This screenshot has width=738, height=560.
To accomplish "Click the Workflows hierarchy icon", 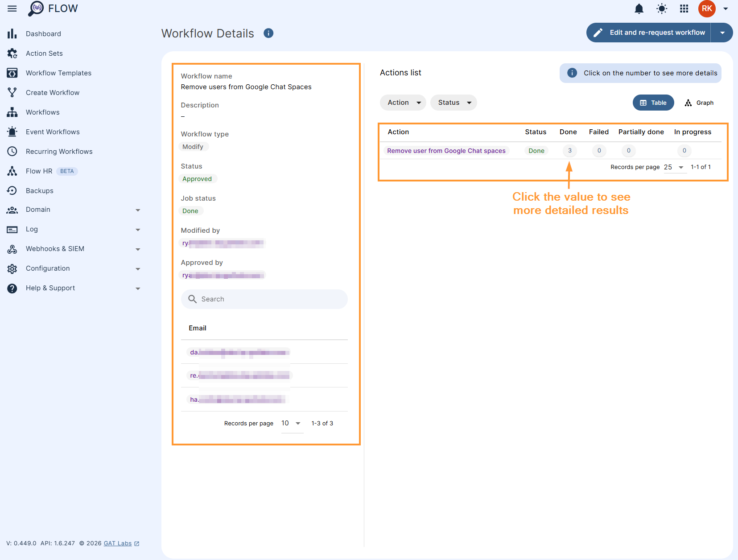I will pos(12,112).
